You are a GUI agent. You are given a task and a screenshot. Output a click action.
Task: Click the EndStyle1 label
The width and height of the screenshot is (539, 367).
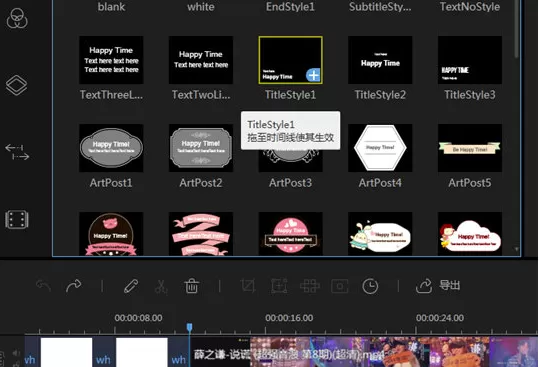pos(290,7)
